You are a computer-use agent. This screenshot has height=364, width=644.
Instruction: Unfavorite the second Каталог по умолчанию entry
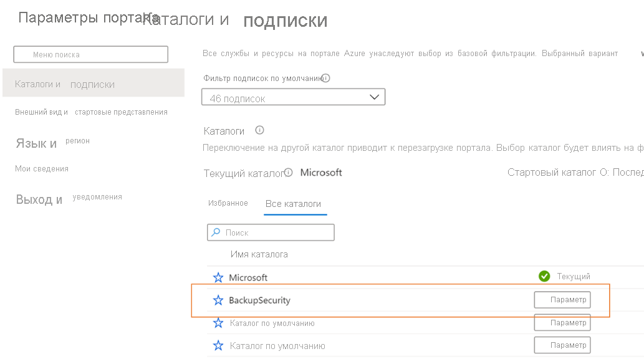point(218,345)
